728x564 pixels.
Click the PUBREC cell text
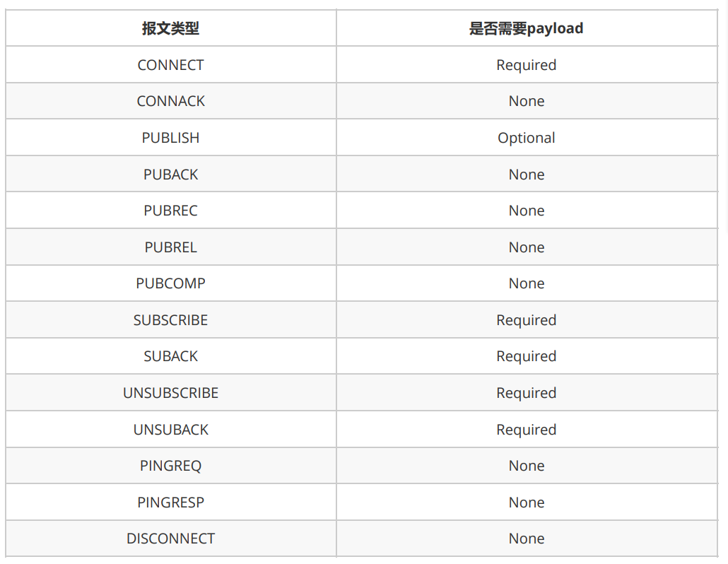click(170, 211)
